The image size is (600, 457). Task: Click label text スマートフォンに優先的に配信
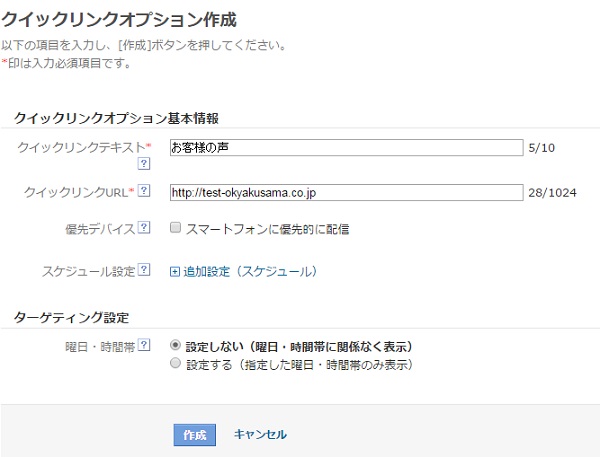(267, 229)
